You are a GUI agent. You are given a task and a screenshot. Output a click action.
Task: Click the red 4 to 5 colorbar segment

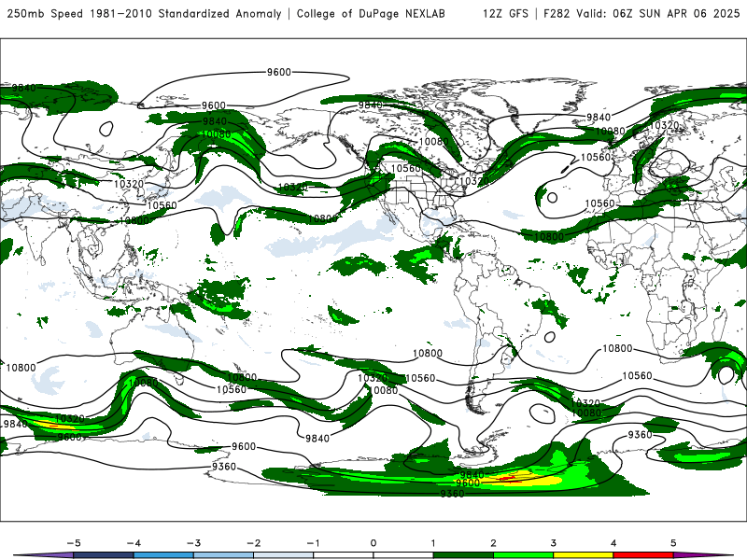(x=643, y=555)
